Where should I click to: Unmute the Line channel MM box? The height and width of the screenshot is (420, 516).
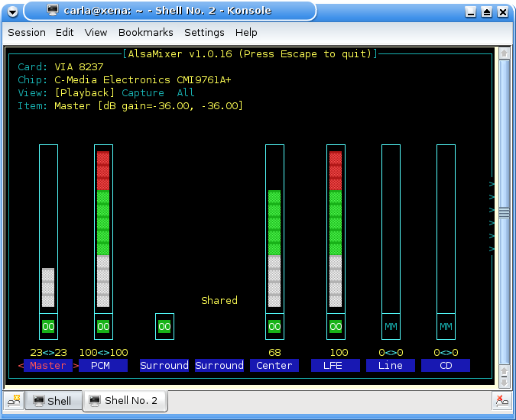click(x=391, y=326)
